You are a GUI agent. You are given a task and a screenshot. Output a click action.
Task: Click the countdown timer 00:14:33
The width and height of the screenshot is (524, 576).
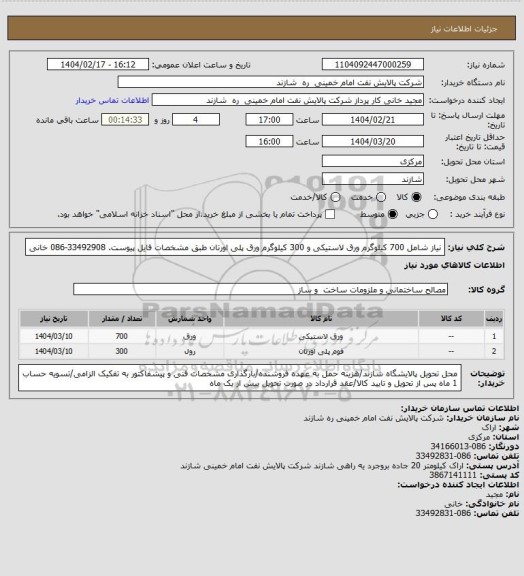pyautogui.click(x=125, y=120)
